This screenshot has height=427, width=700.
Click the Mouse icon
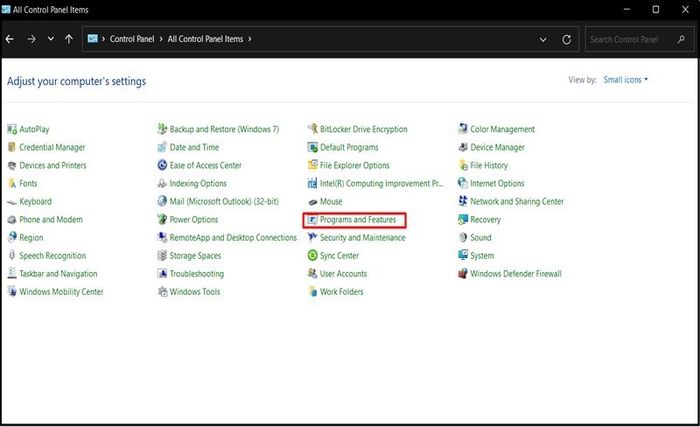[x=312, y=201]
